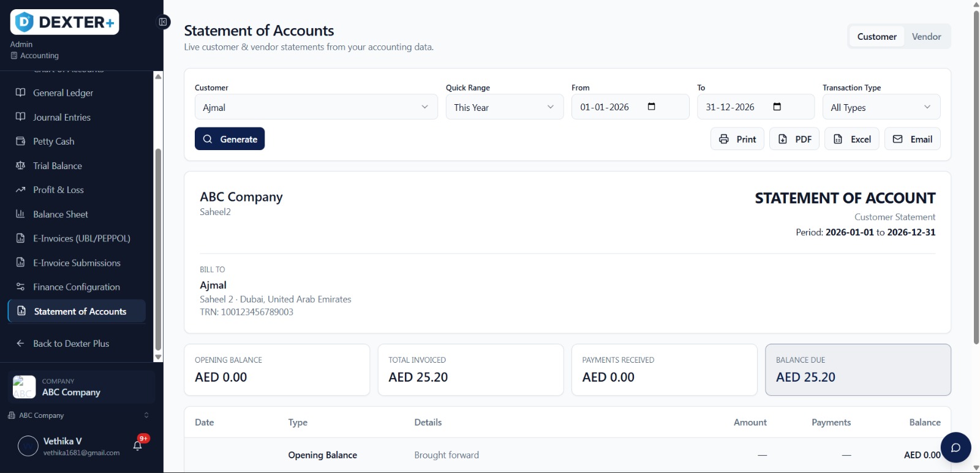This screenshot has height=473, width=980.
Task: Open the Customer dropdown showing Ajmal
Action: coord(316,107)
